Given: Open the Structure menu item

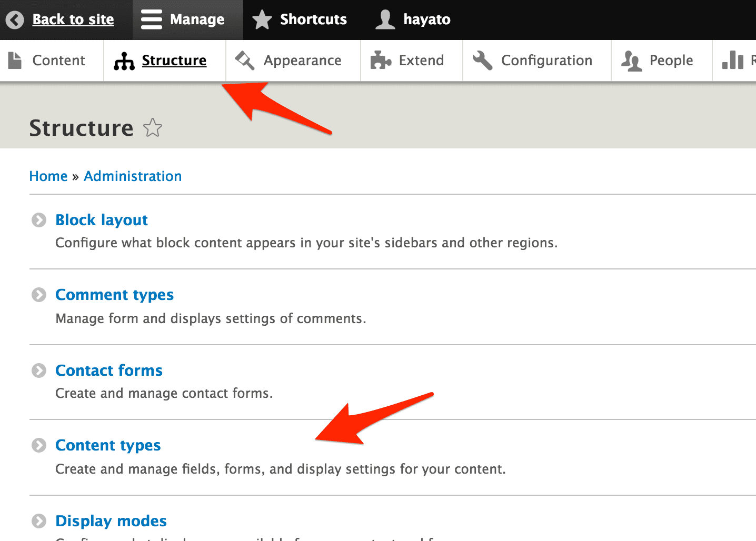Looking at the screenshot, I should click(x=174, y=61).
